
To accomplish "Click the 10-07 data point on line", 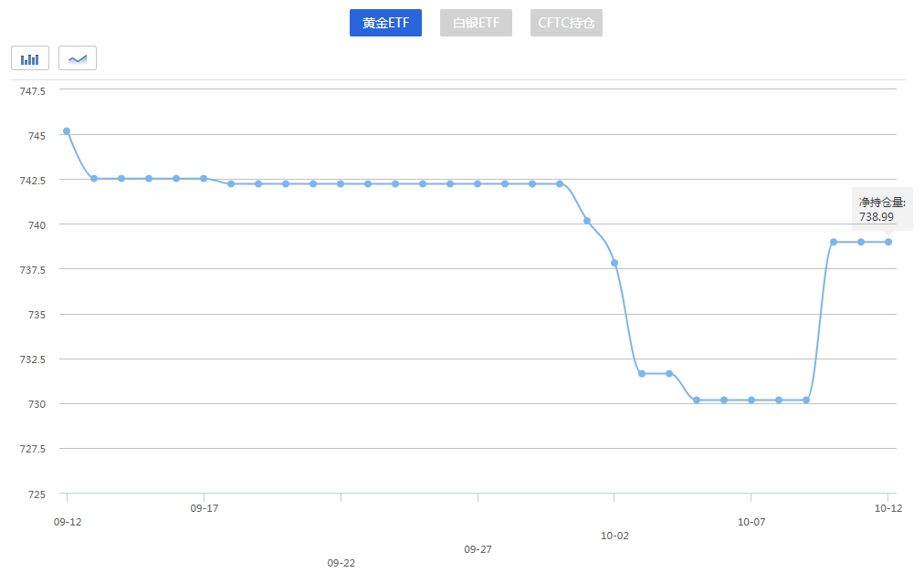I will (751, 400).
